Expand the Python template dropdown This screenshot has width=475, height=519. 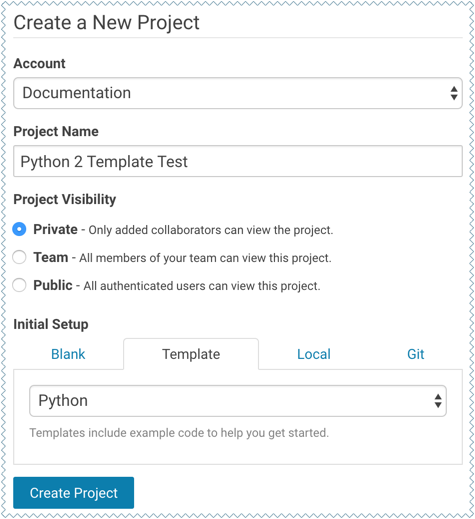(238, 401)
